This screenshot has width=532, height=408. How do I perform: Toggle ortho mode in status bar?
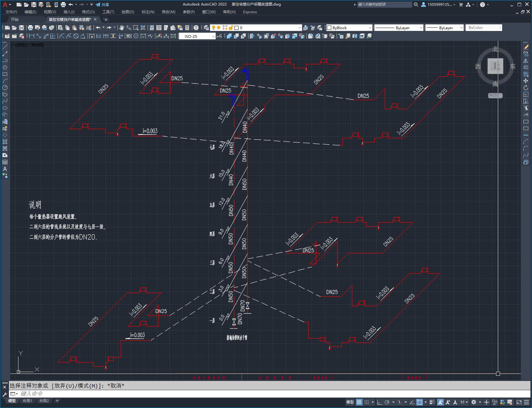click(380, 402)
